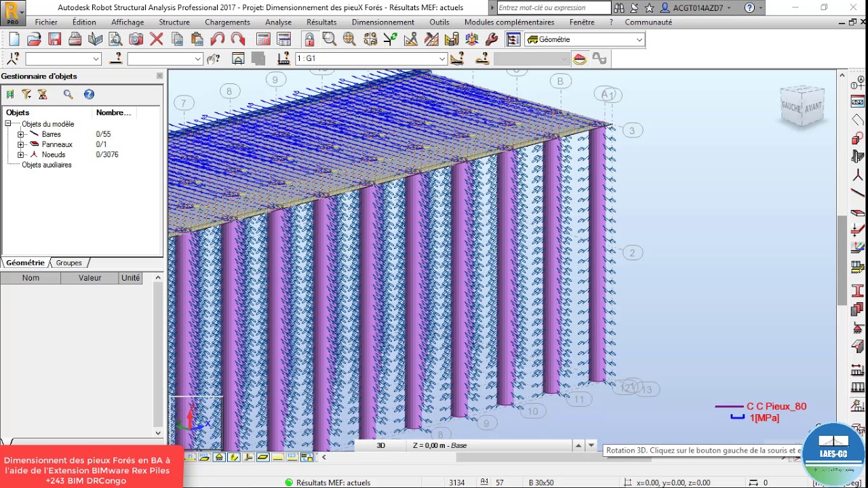
Task: Expand the Panneaux tree node
Action: click(x=20, y=144)
